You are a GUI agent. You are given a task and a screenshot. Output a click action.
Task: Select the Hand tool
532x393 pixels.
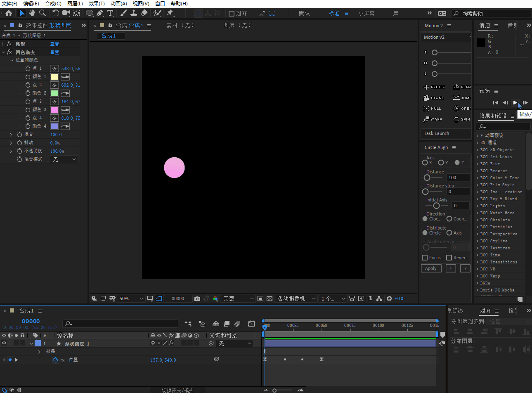(32, 13)
